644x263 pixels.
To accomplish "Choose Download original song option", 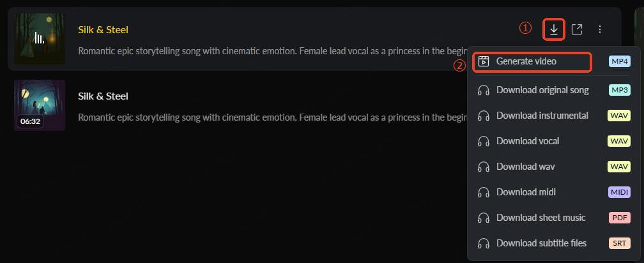I will pos(542,90).
